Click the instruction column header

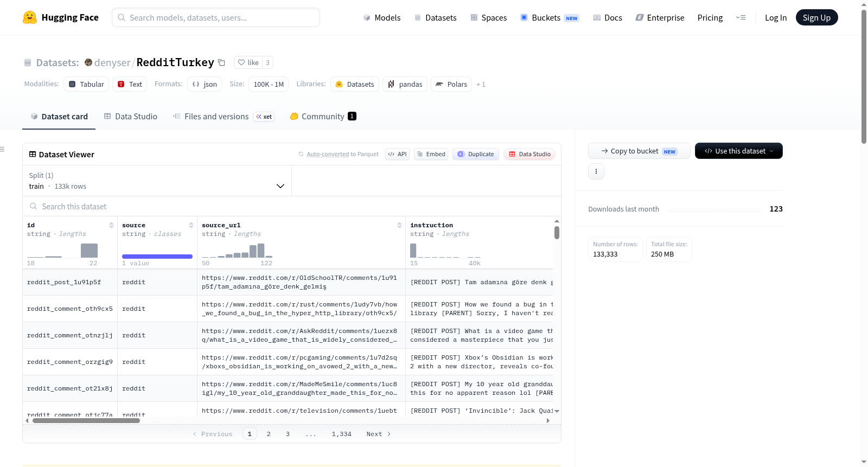(431, 225)
